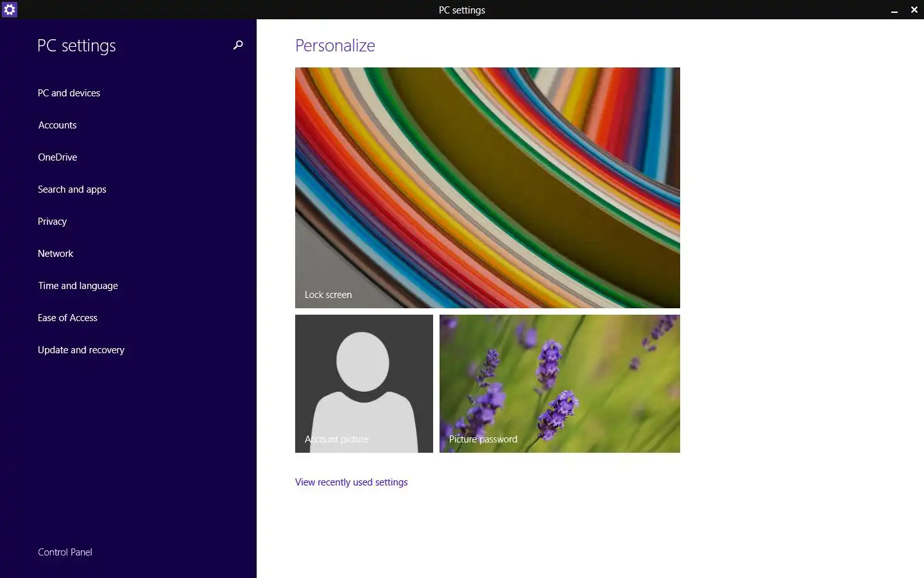Go to OneDrive settings
This screenshot has height=578, width=924.
tap(57, 157)
